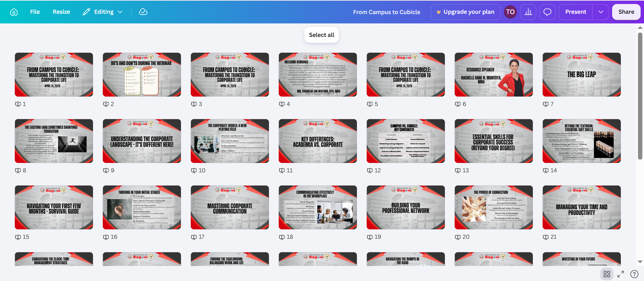This screenshot has height=281, width=644.
Task: Open the comments speech bubble icon
Action: tap(547, 12)
